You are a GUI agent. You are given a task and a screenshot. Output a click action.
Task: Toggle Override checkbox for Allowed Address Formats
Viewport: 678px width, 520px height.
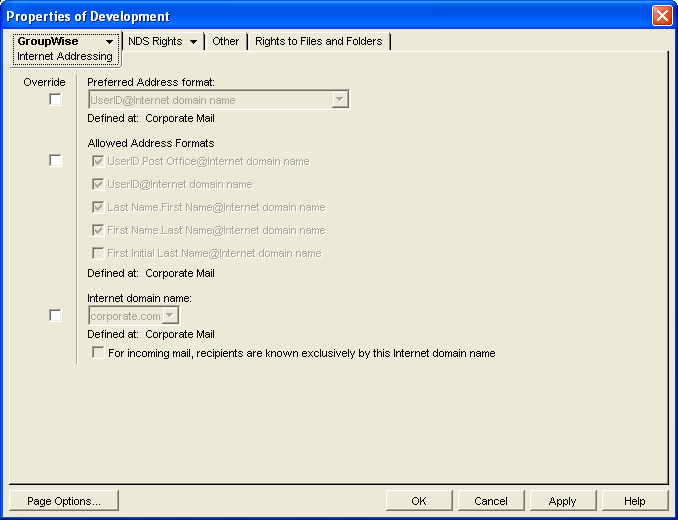point(55,161)
